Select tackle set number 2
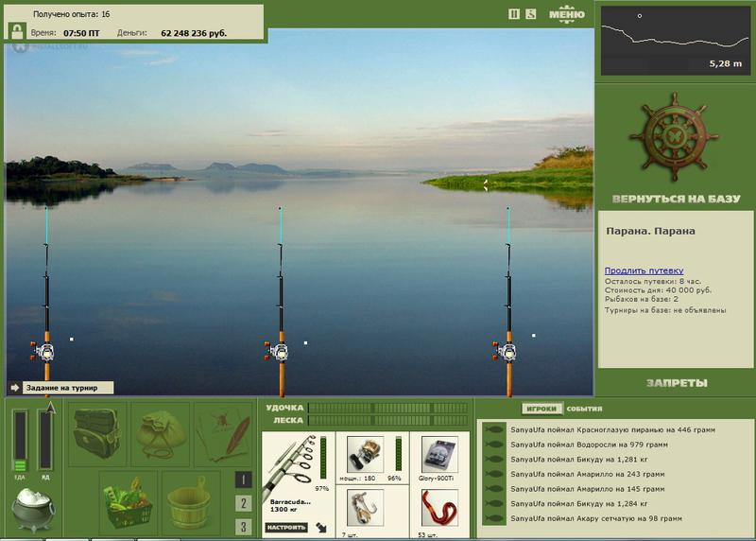Screen dimensions: 756x541 click(x=243, y=503)
